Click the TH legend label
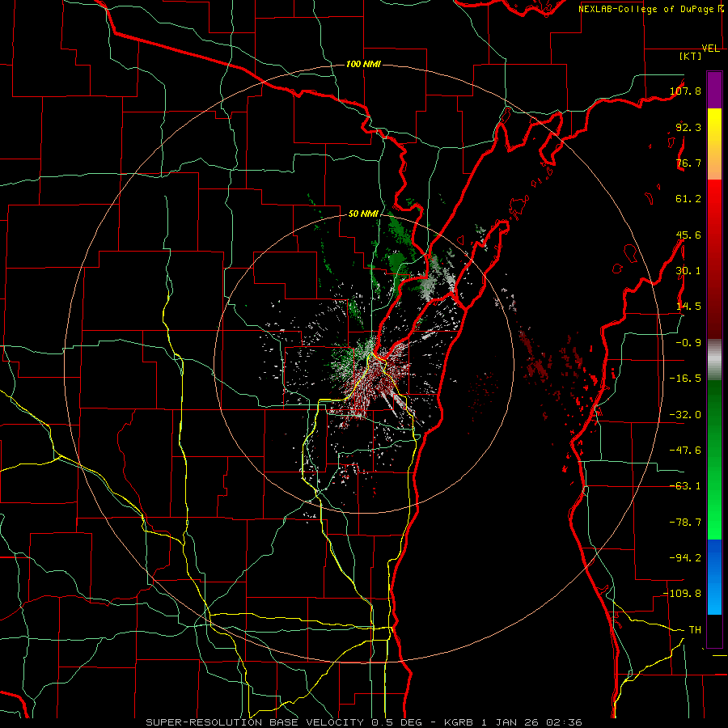 pos(695,630)
